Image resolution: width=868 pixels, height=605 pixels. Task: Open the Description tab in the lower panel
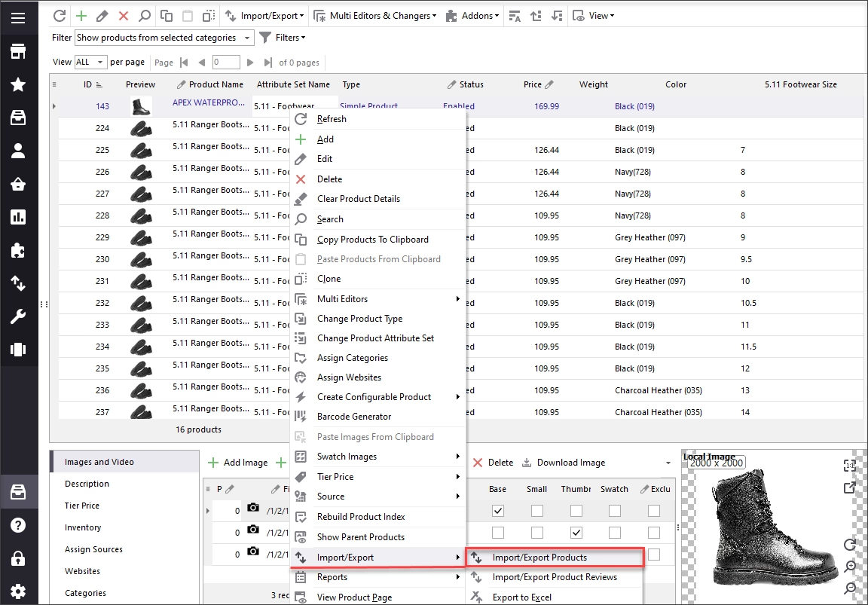point(87,484)
